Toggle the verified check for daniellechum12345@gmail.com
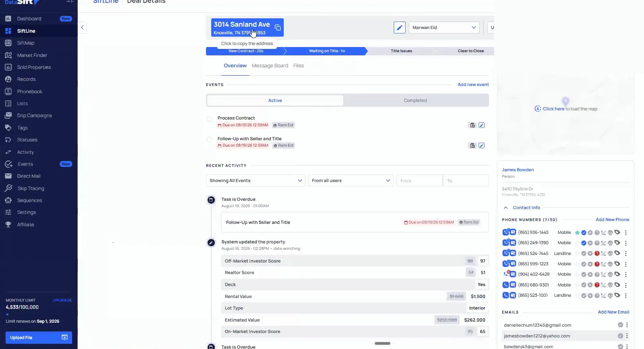The height and width of the screenshot is (349, 644). (x=620, y=325)
